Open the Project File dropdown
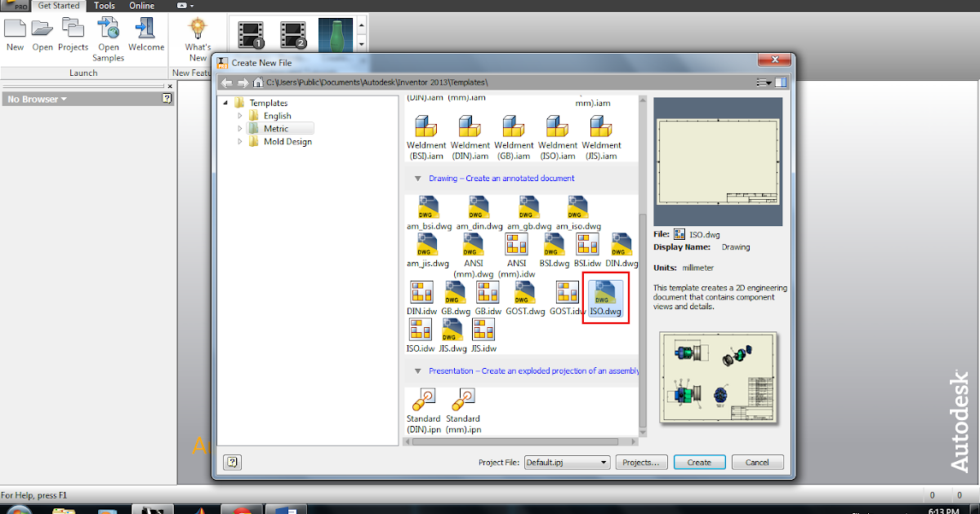This screenshot has width=980, height=514. point(567,462)
